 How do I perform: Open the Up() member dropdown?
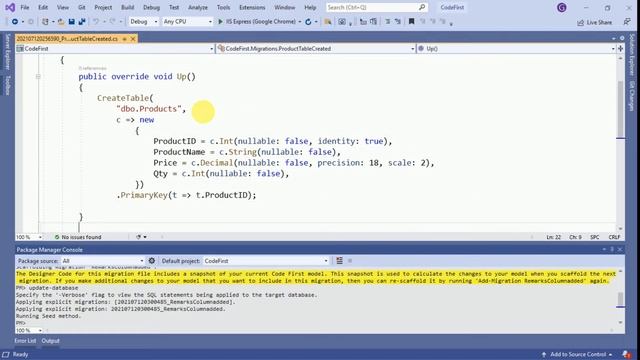(516, 49)
